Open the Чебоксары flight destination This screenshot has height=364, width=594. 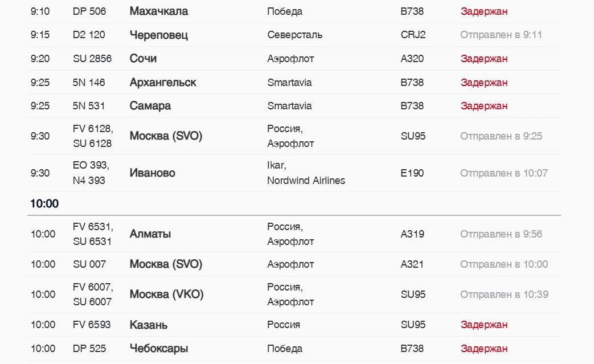pyautogui.click(x=158, y=349)
